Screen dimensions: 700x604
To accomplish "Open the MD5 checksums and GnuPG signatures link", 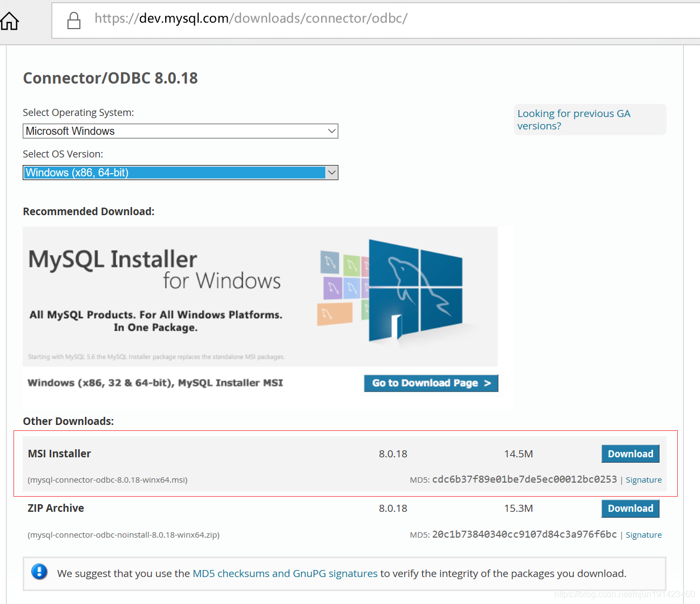I will pos(285,573).
